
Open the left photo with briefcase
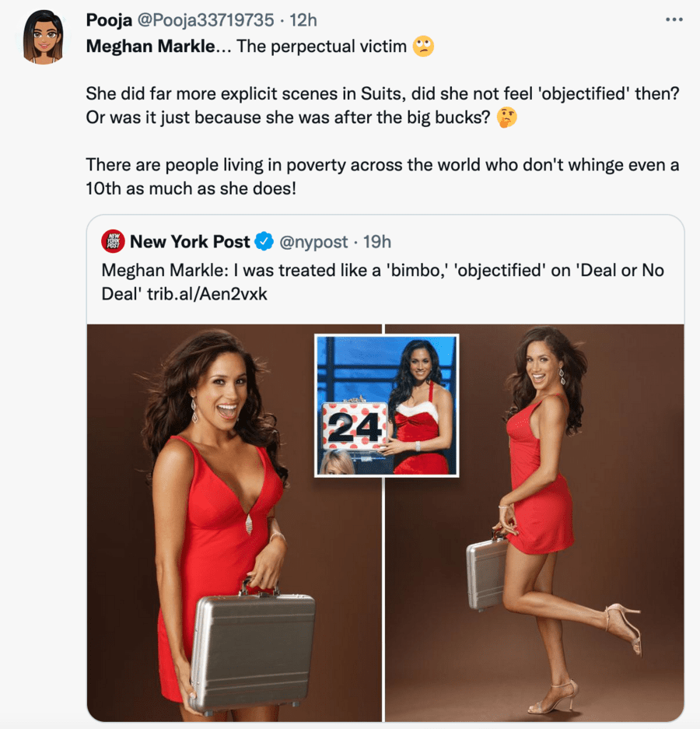(234, 523)
